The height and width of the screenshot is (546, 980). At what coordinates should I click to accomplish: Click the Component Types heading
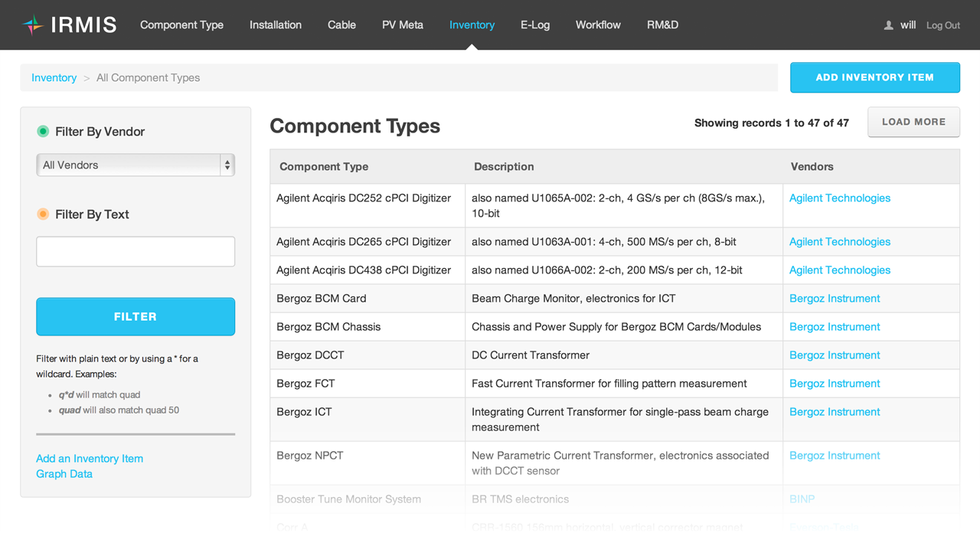pos(355,126)
